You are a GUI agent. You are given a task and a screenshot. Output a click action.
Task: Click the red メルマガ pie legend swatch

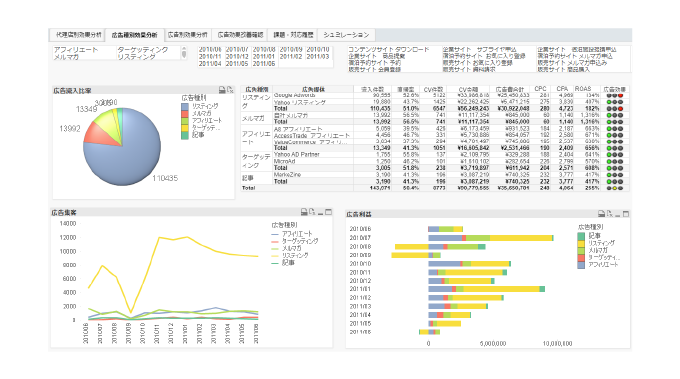pos(185,114)
